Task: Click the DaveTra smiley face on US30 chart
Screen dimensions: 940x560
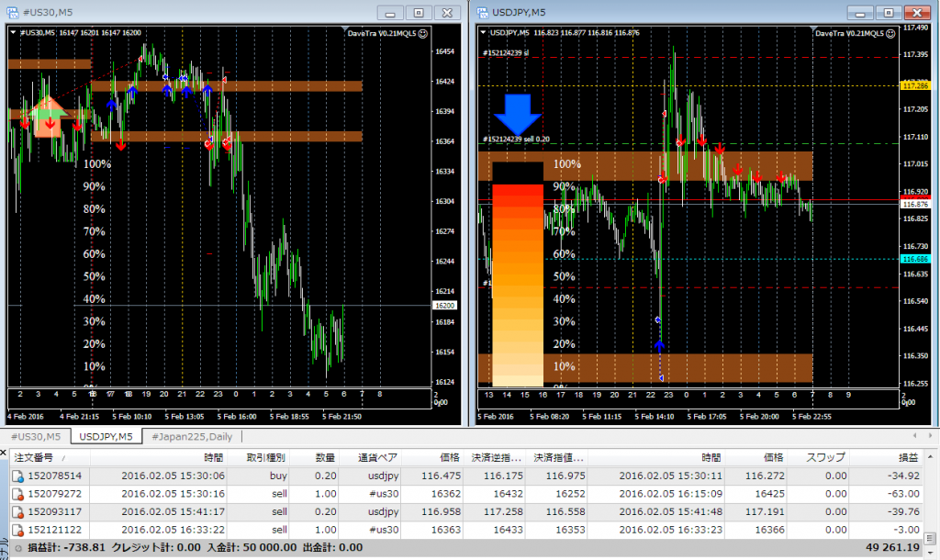Action: (422, 32)
